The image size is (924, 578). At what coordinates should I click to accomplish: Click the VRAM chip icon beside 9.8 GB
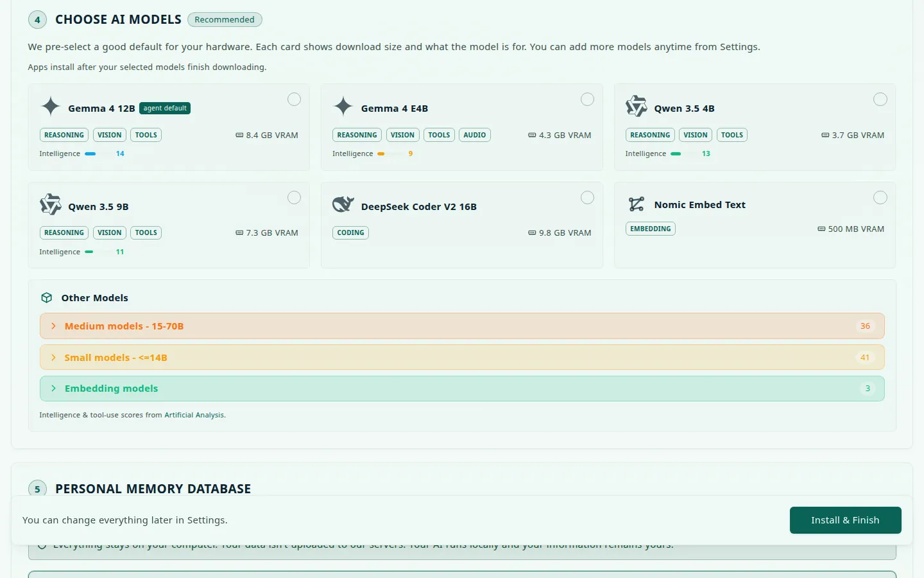pos(532,233)
